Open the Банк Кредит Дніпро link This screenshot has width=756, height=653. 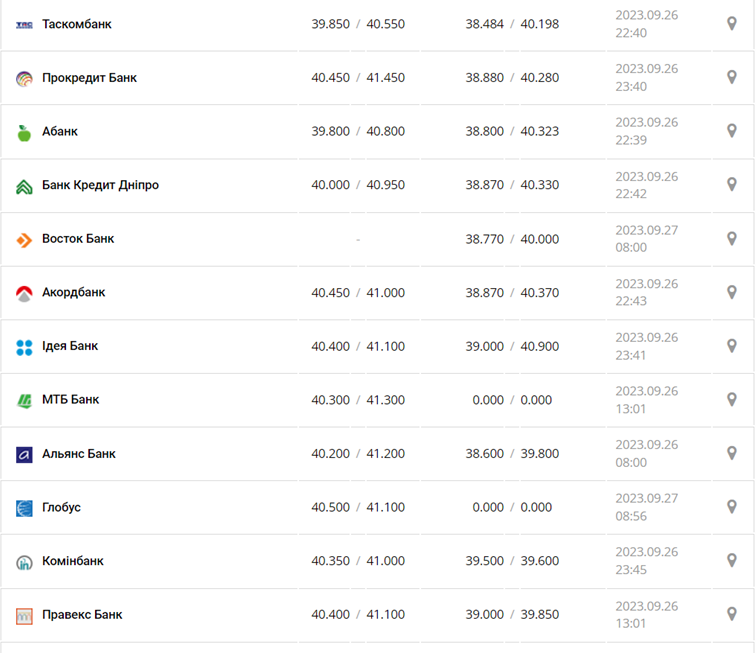coord(100,185)
